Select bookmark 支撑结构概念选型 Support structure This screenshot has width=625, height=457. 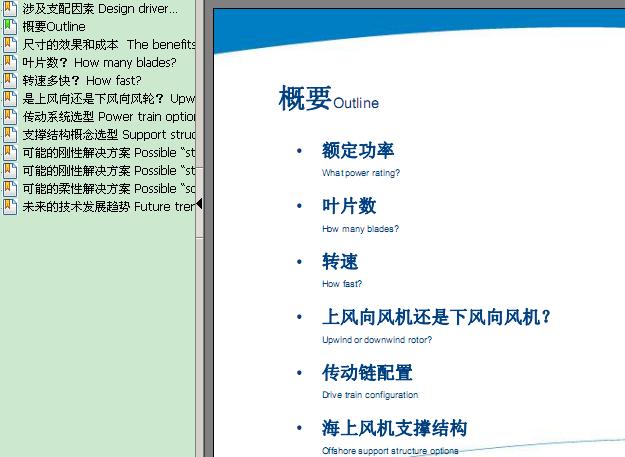tap(108, 135)
